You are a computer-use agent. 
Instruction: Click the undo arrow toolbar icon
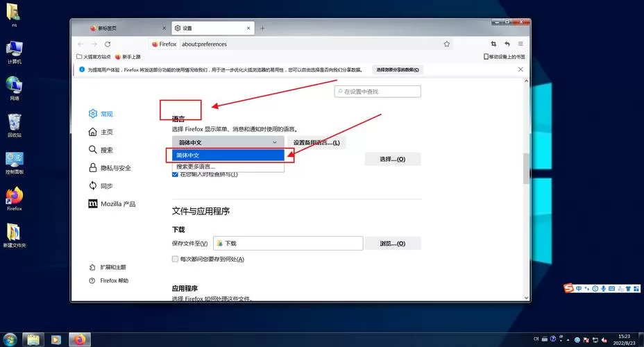[507, 44]
